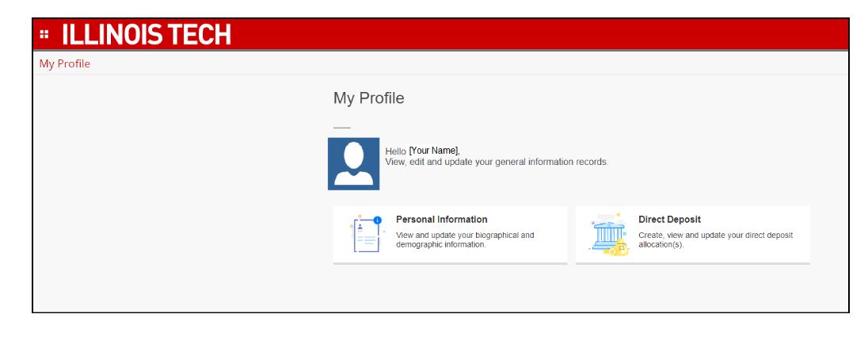Viewport: 868px width, 337px height.
Task: Click 'Create, view and update your direct deposit' text
Action: [715, 239]
